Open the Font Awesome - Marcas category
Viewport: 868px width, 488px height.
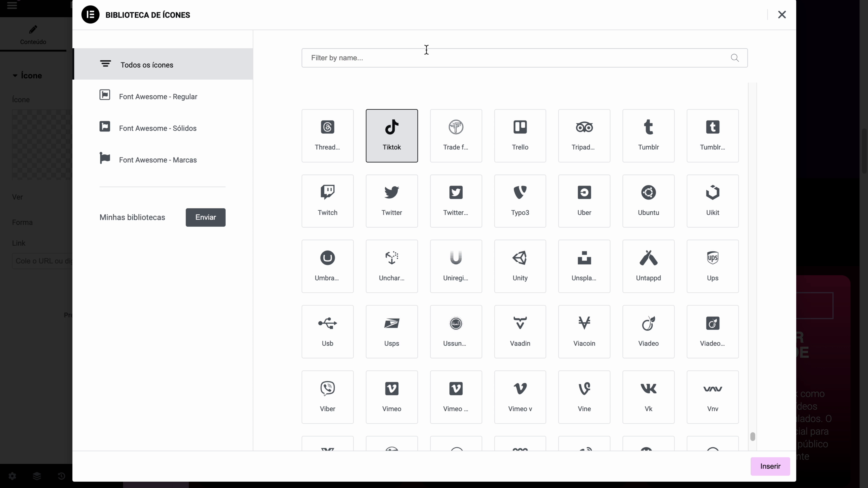(158, 159)
